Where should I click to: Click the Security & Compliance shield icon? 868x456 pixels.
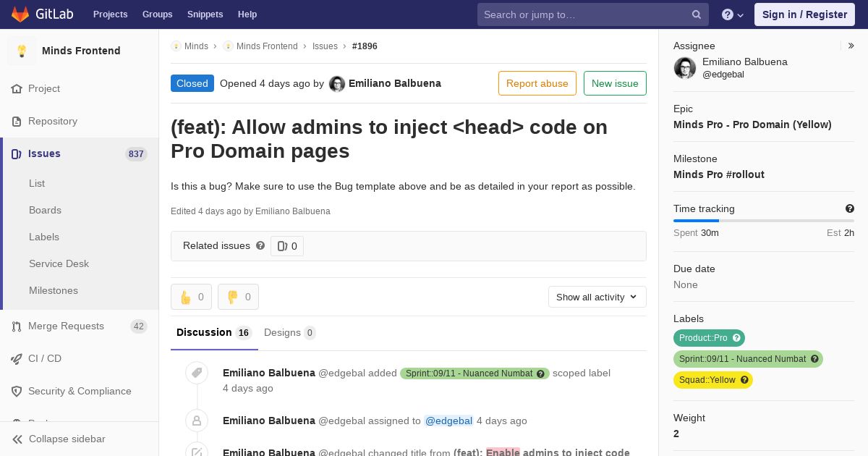click(17, 391)
